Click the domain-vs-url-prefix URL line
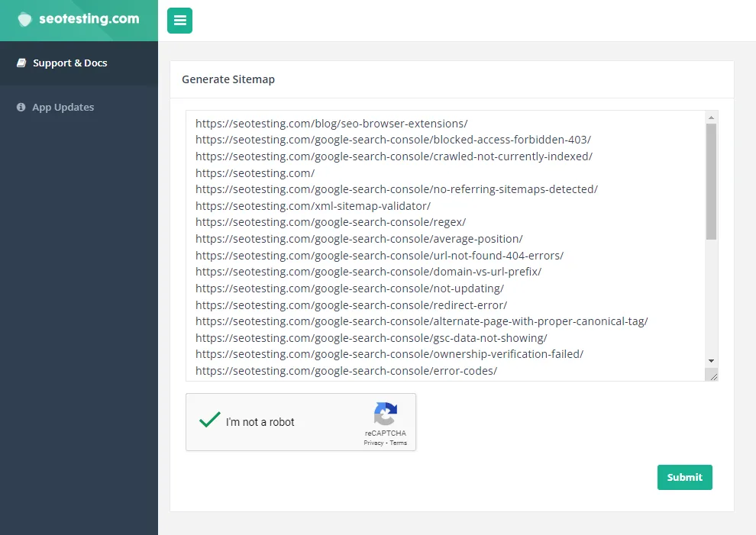 pos(368,272)
